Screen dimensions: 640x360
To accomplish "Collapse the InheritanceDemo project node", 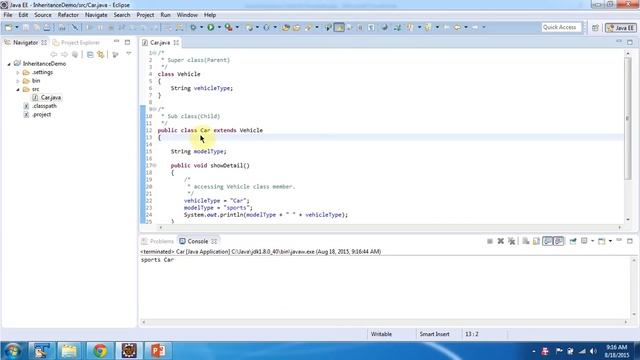I will 9,64.
